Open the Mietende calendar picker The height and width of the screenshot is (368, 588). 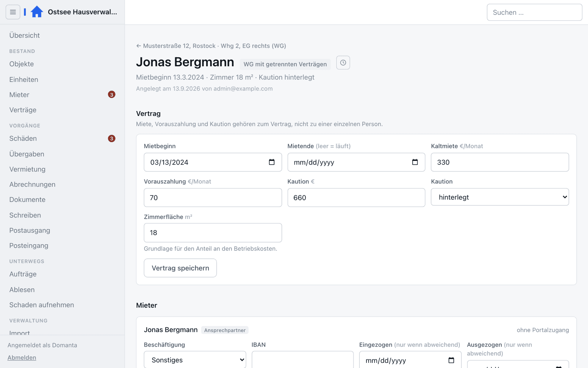[415, 162]
